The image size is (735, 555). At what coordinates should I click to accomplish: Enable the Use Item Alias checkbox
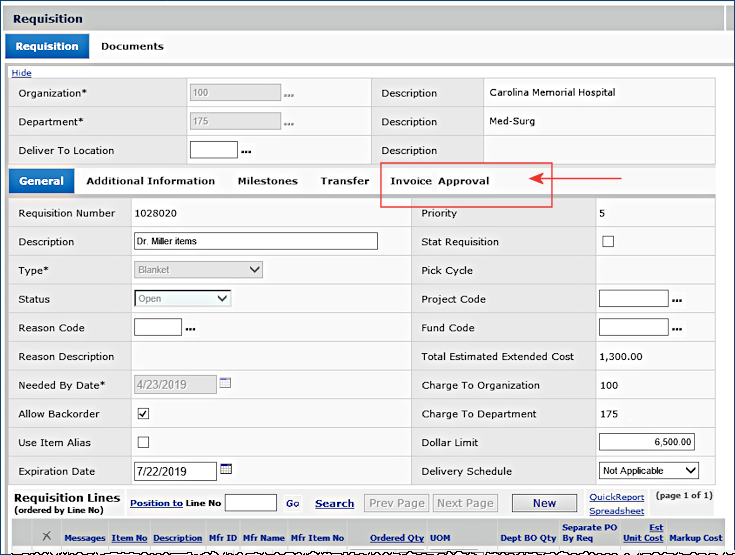(x=143, y=442)
